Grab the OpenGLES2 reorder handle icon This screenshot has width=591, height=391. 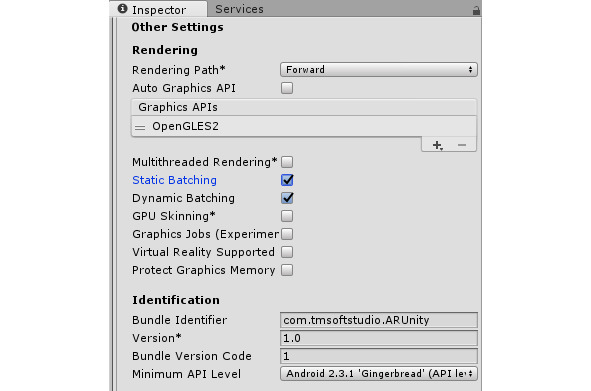140,127
